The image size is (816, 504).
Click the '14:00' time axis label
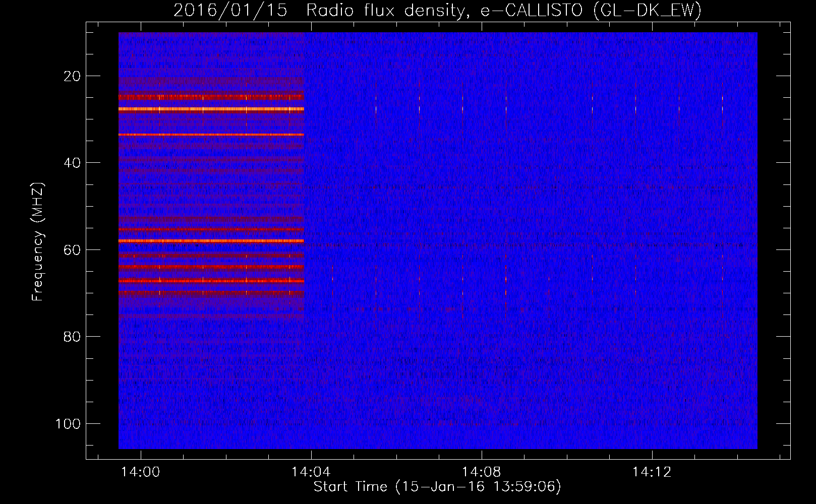click(x=141, y=472)
